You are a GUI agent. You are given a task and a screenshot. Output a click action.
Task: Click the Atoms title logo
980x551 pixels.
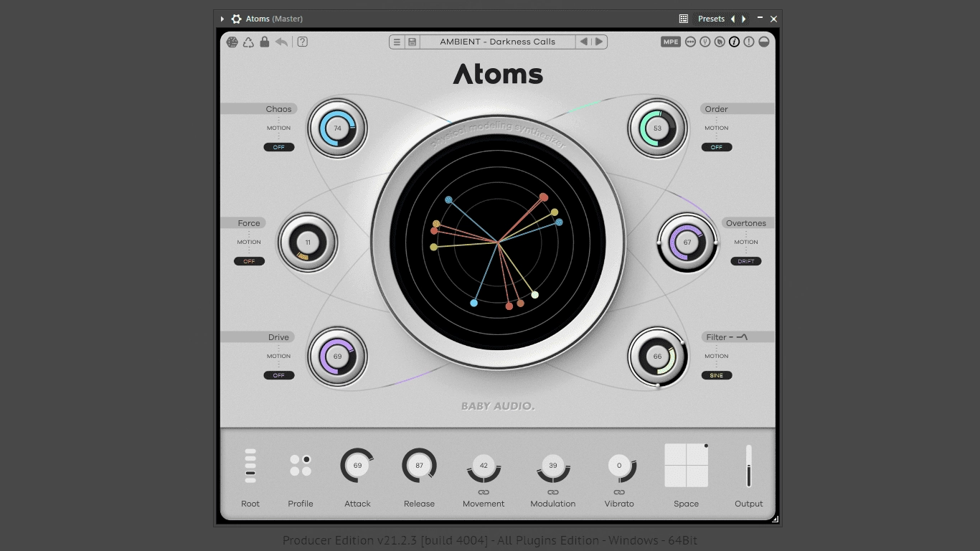pyautogui.click(x=498, y=75)
